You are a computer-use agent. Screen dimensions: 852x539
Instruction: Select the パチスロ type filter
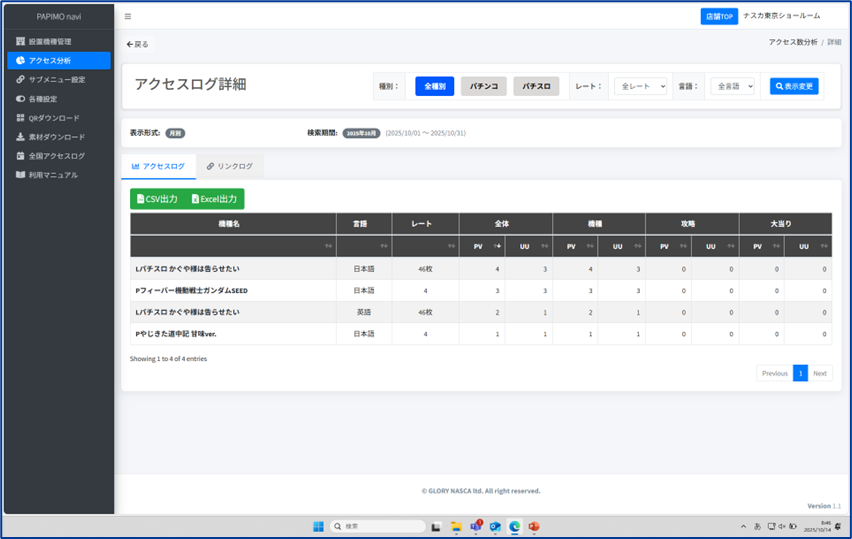point(536,87)
